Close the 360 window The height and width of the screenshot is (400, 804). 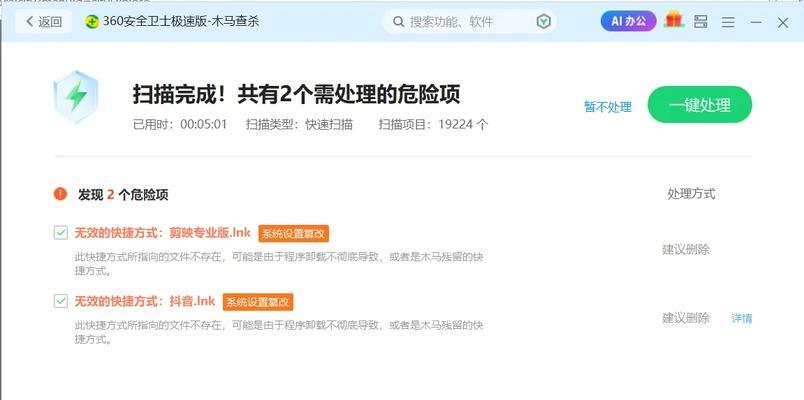[782, 22]
